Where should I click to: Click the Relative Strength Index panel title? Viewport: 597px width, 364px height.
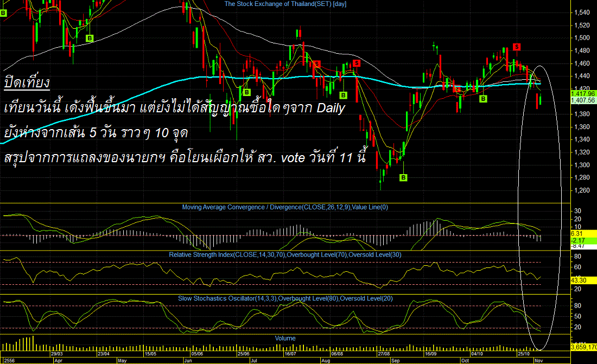[x=285, y=255]
